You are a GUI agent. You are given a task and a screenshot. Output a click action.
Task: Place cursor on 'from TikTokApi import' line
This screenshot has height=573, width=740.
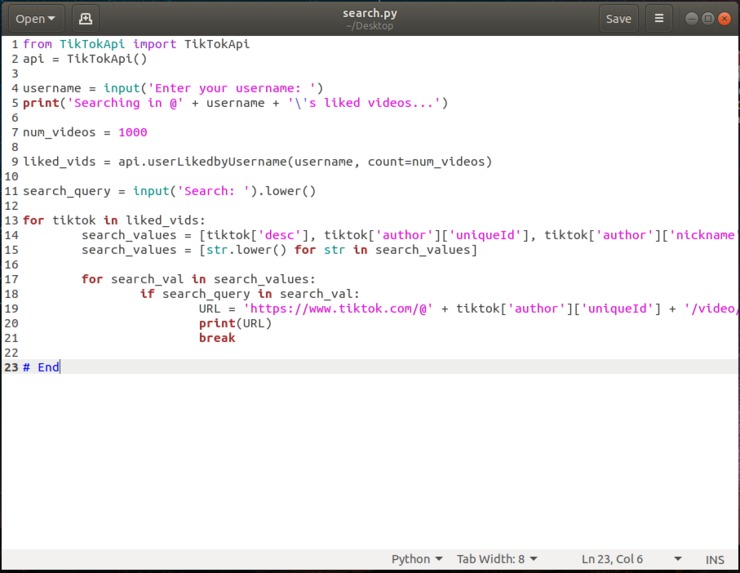[x=136, y=44]
